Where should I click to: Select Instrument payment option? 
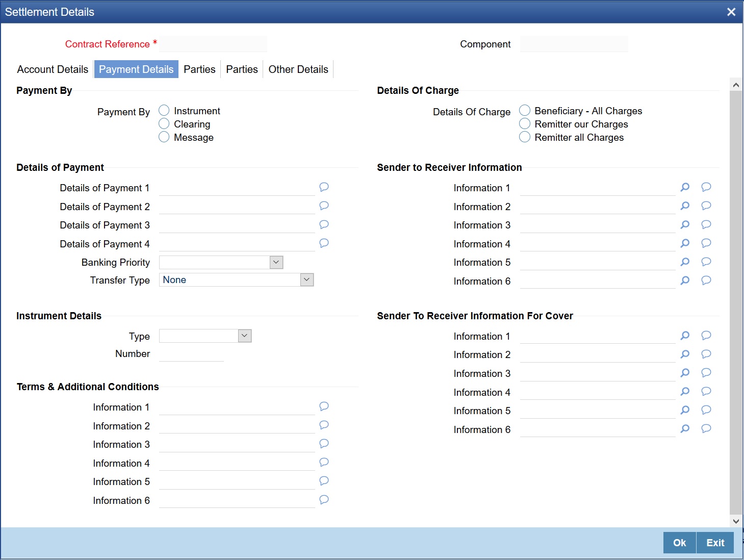(164, 110)
